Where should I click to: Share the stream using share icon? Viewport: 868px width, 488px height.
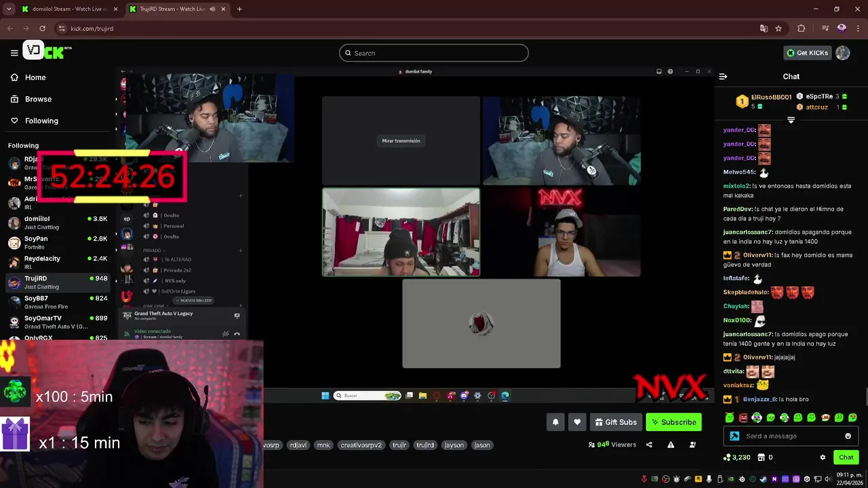point(649,445)
